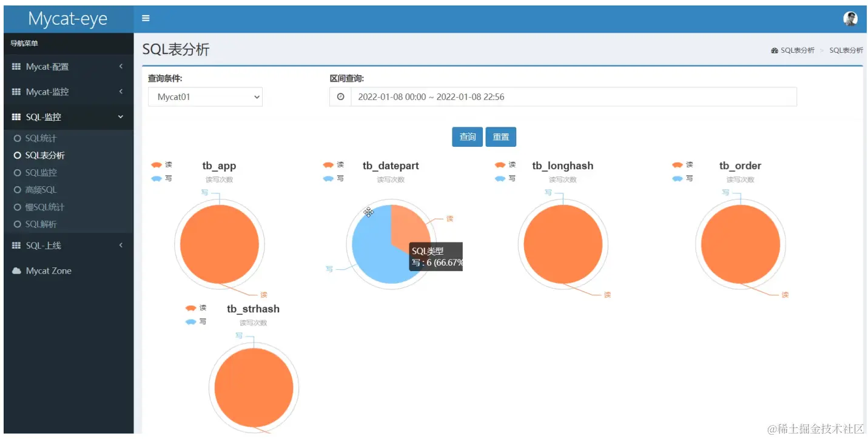Toggle the 写 legend of tb_datepart chart
The width and height of the screenshot is (868, 439).
(x=334, y=178)
